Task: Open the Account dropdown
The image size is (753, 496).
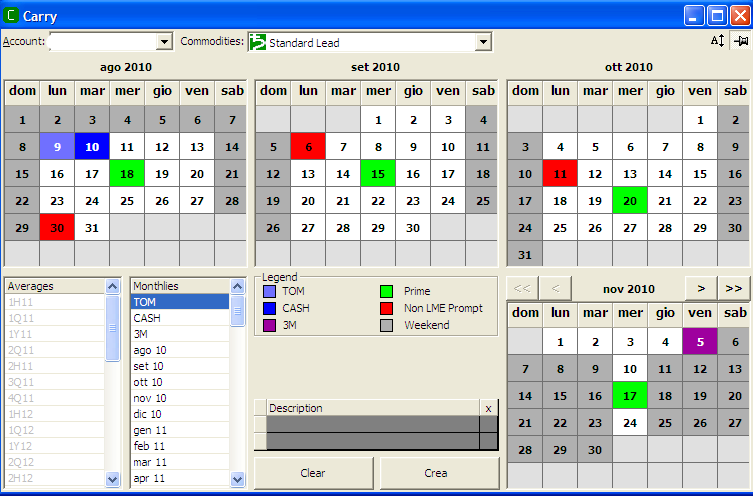Action: coord(165,42)
